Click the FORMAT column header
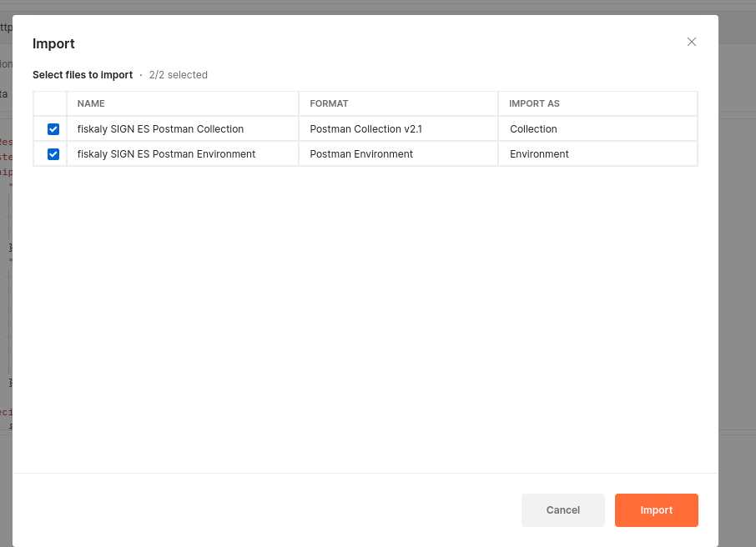The width and height of the screenshot is (756, 547). tap(329, 103)
